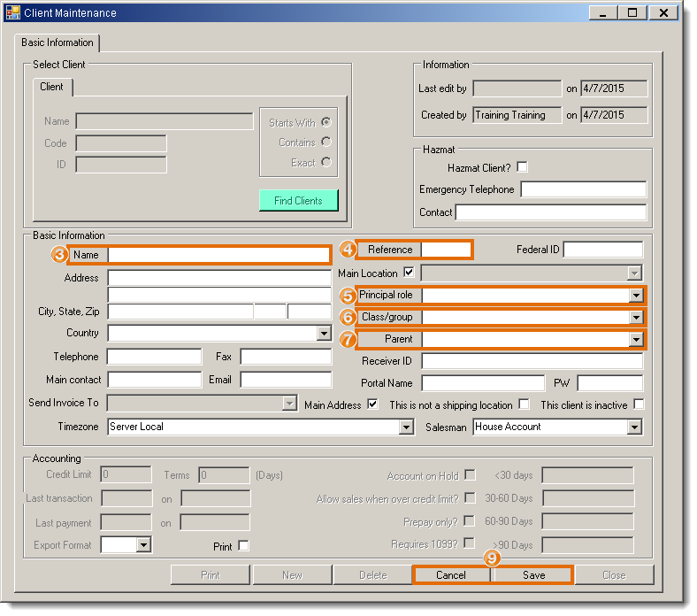Click the PW password field
The width and height of the screenshot is (697, 616).
pos(610,383)
